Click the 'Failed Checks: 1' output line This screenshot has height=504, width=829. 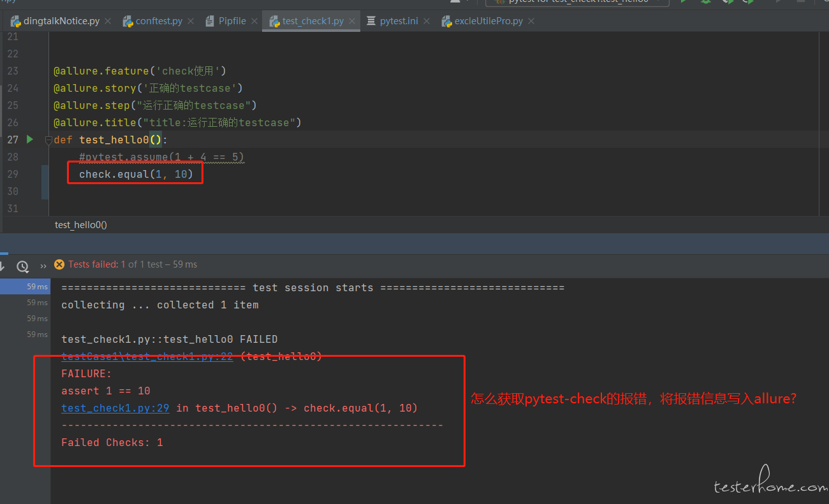click(x=112, y=442)
